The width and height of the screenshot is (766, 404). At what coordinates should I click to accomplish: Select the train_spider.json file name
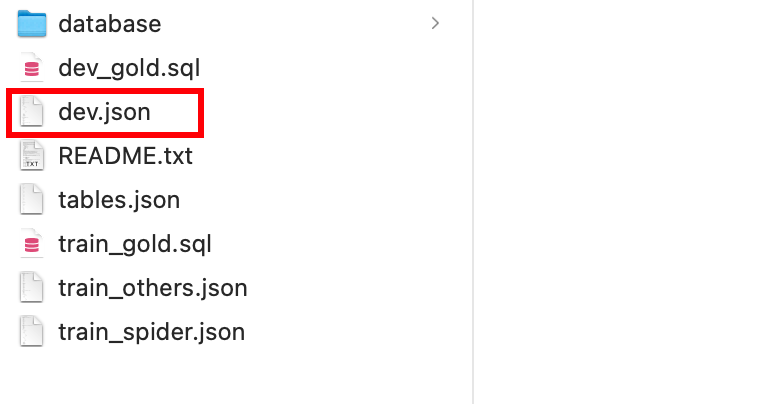pyautogui.click(x=151, y=332)
